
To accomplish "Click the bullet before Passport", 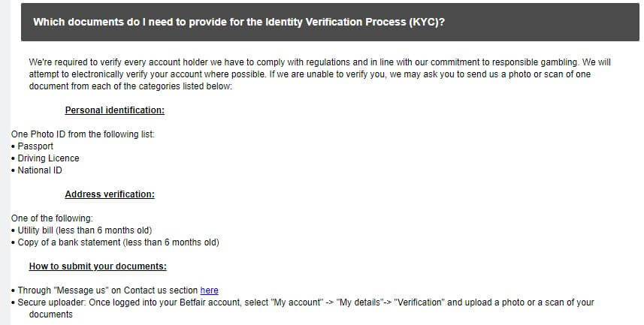I will point(14,147).
